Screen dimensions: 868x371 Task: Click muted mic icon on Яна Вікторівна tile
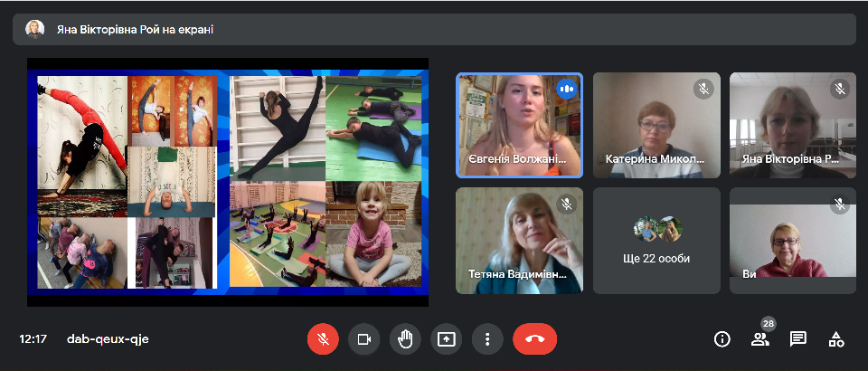(x=840, y=89)
